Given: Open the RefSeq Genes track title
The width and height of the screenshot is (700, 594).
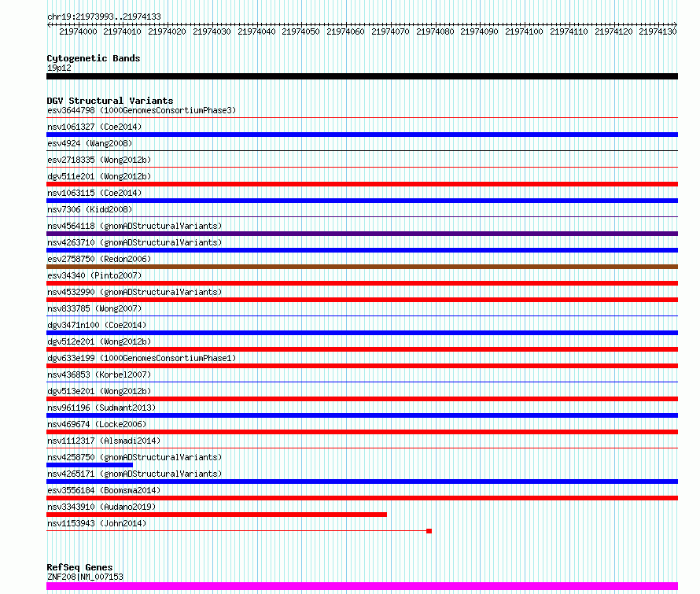Looking at the screenshot, I should (x=79, y=567).
